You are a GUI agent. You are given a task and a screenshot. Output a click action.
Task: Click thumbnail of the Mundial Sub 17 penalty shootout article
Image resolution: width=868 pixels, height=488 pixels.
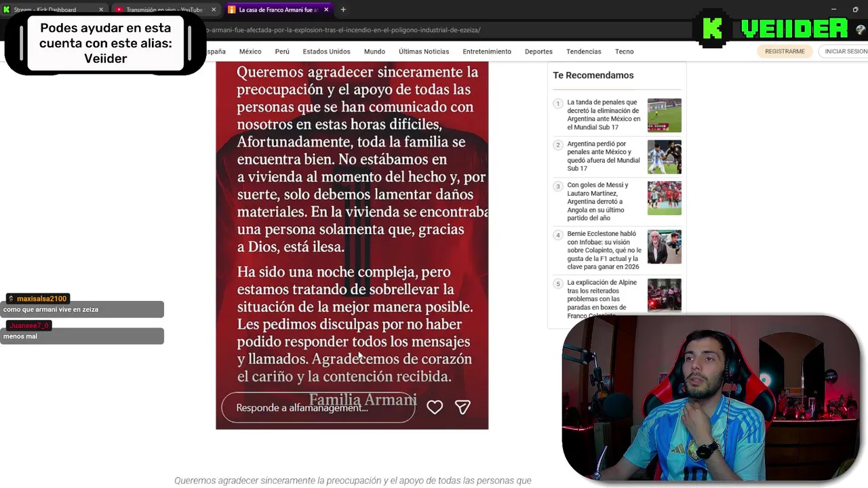(664, 115)
